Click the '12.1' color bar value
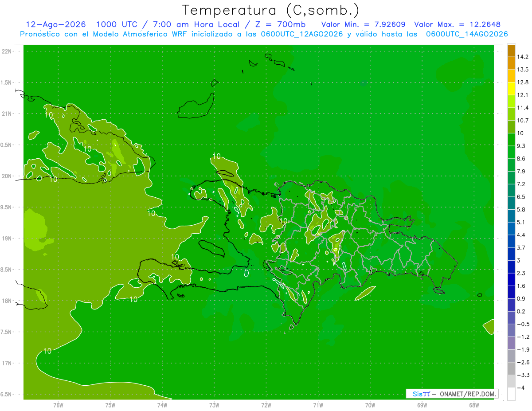The height and width of the screenshot is (411, 532). pyautogui.click(x=523, y=95)
